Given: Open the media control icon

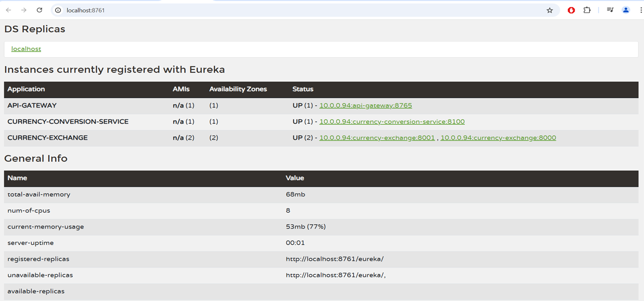Looking at the screenshot, I should pos(610,10).
